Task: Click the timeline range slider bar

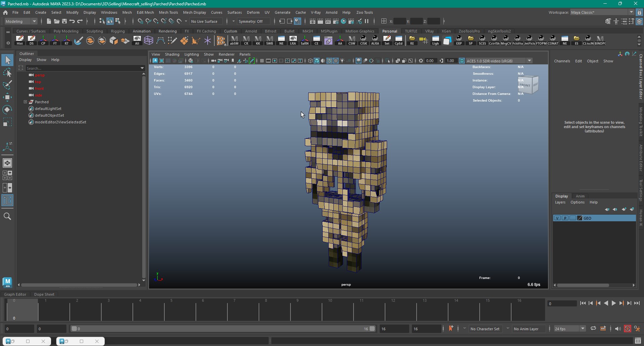Action: point(223,329)
